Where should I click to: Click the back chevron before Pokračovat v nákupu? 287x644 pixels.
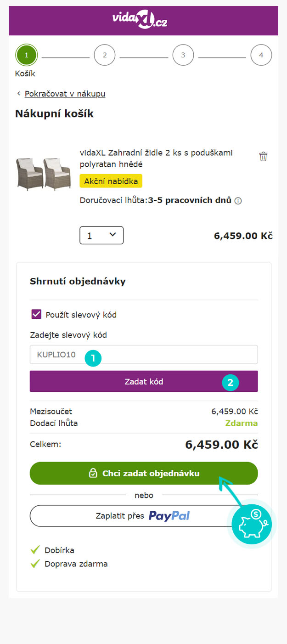click(x=19, y=94)
